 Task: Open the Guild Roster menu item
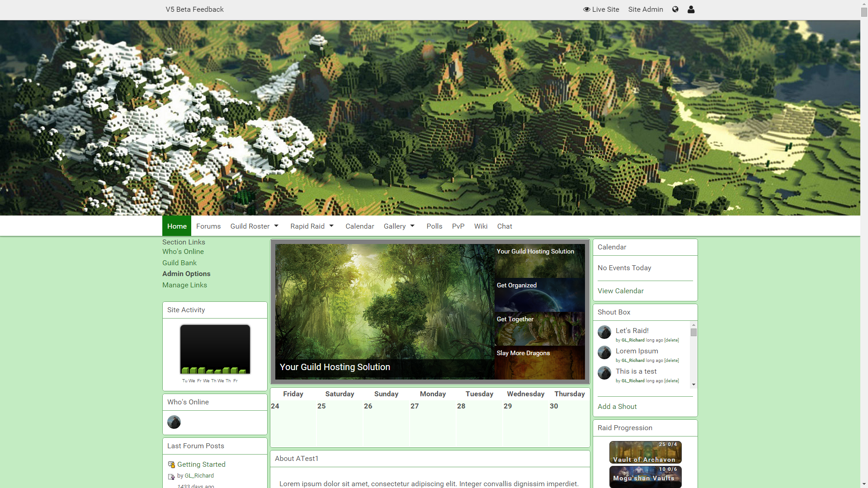[250, 226]
